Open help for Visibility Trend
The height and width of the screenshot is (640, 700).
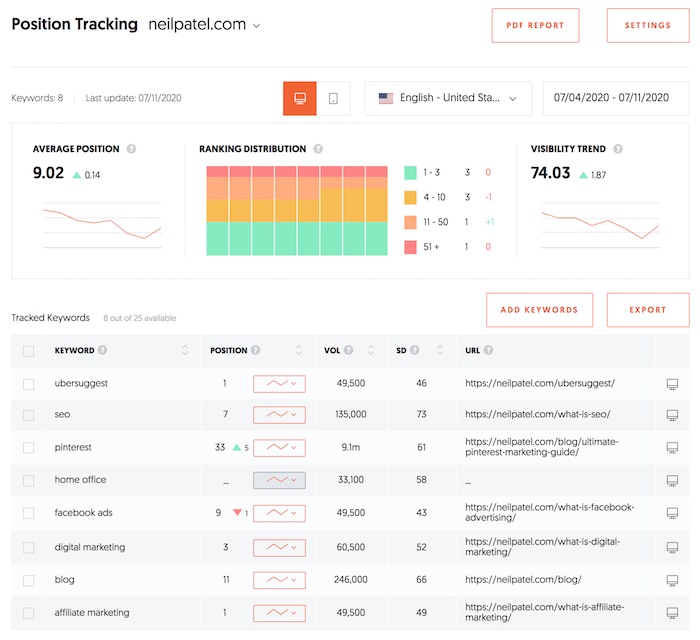618,149
